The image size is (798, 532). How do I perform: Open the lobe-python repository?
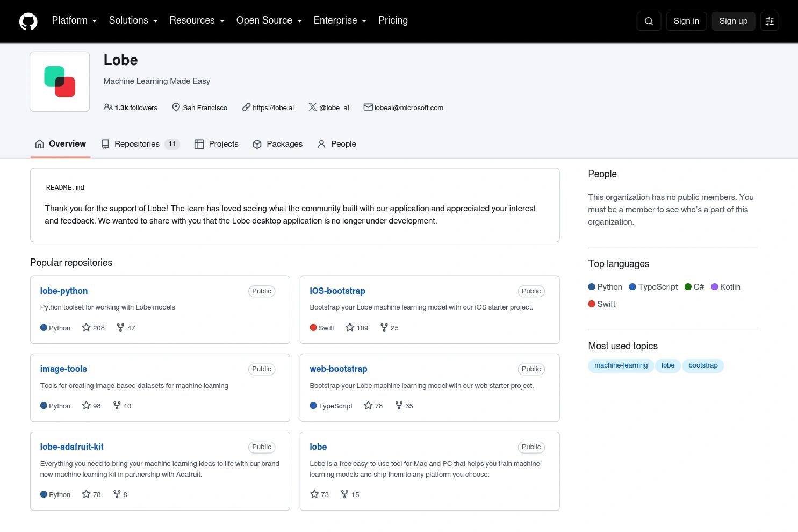(x=64, y=291)
